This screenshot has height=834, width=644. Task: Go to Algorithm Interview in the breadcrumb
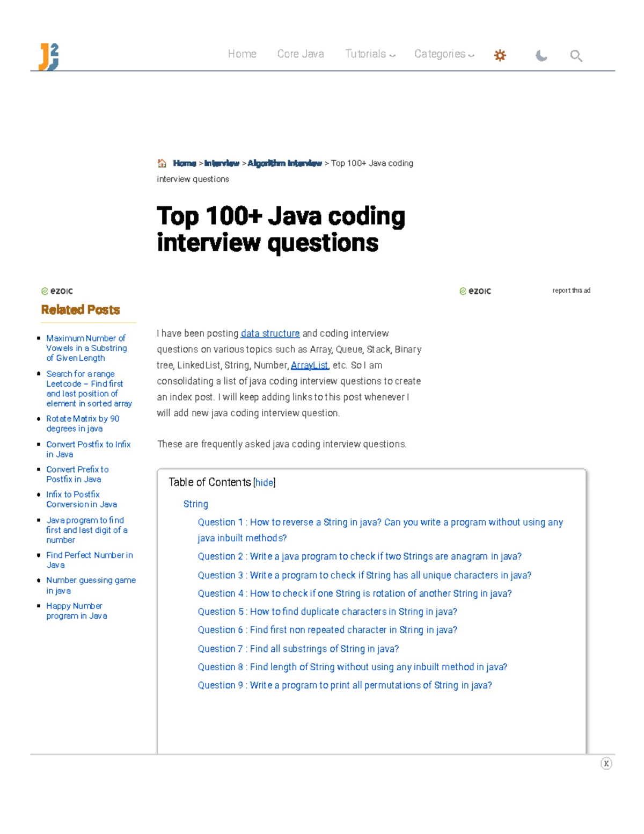point(284,163)
